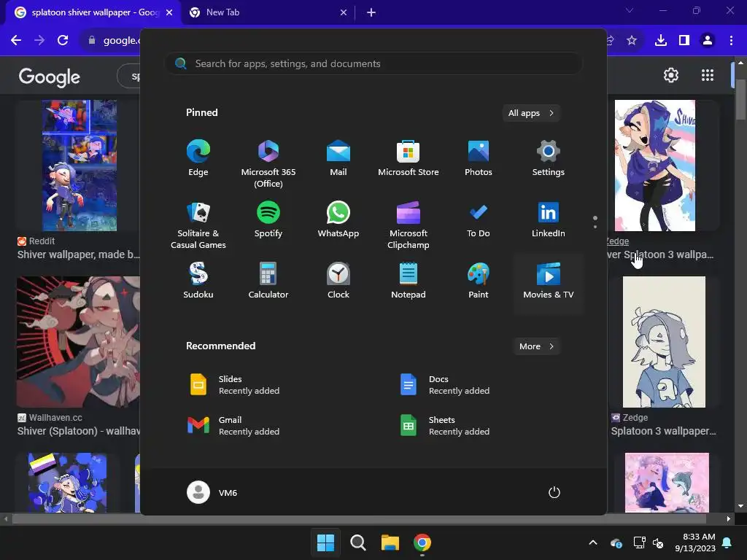Show More recommended items
The width and height of the screenshot is (747, 560).
pos(536,346)
